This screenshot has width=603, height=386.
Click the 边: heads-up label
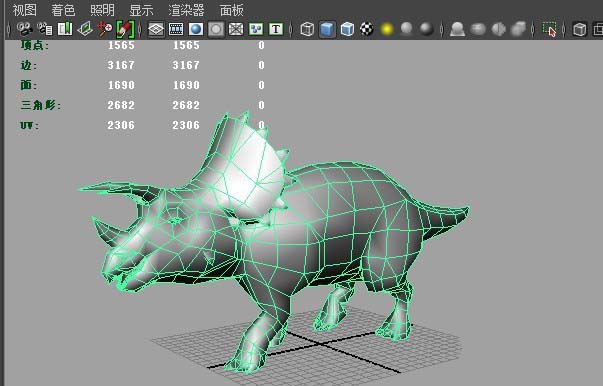click(29, 65)
